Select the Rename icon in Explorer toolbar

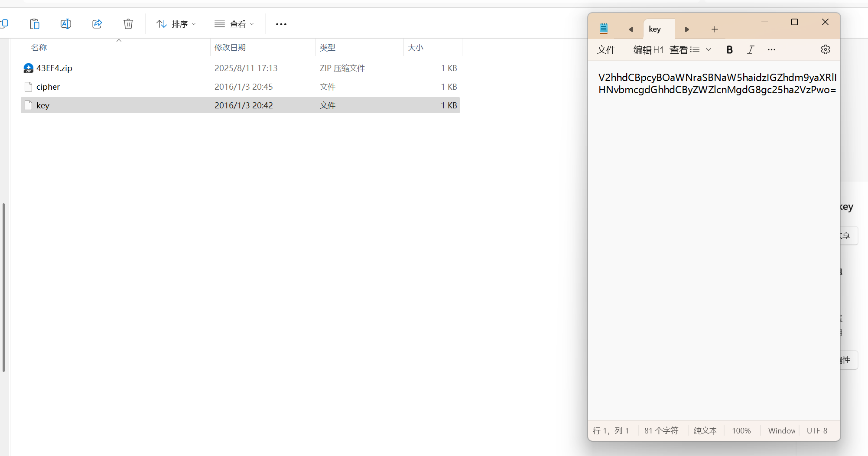66,24
